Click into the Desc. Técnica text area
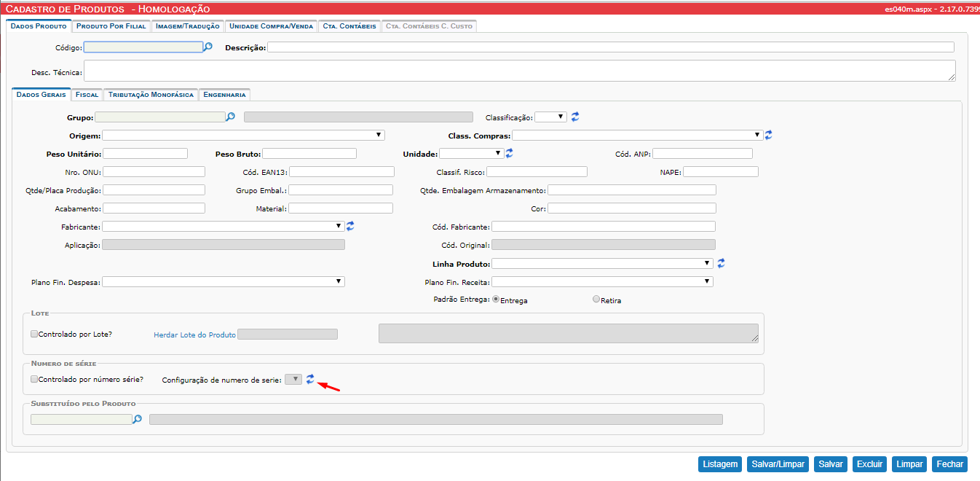The image size is (980, 481). pos(520,71)
